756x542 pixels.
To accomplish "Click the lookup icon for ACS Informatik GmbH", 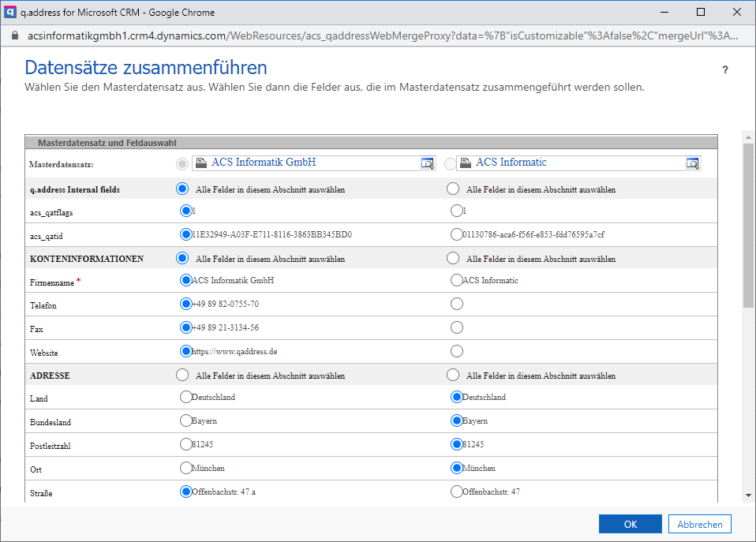I will [427, 163].
